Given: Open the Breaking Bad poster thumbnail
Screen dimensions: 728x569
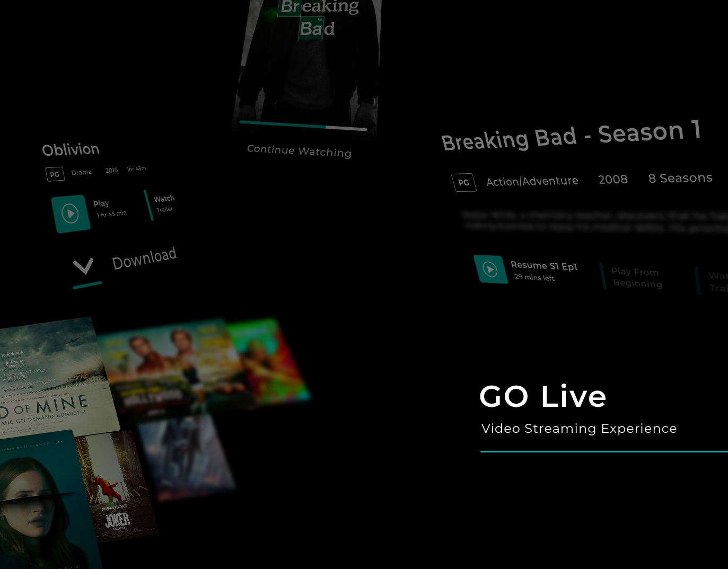Looking at the screenshot, I should 308,64.
